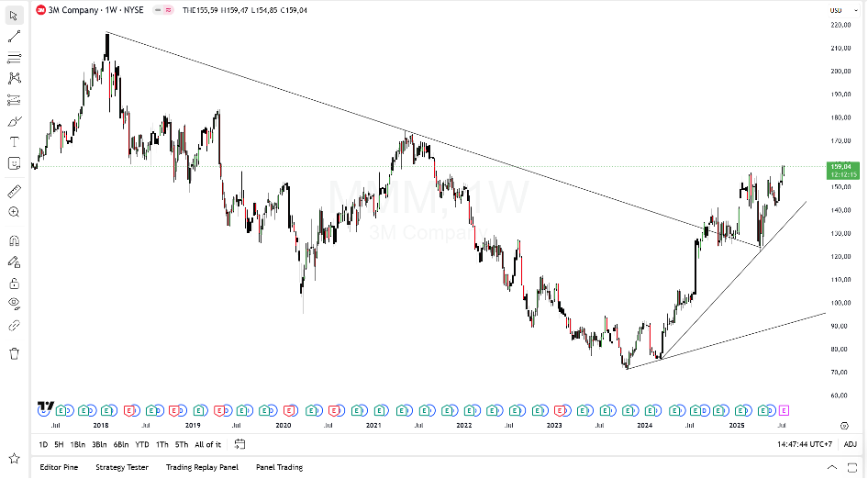Click the 2025 label on time axis

pyautogui.click(x=736, y=425)
